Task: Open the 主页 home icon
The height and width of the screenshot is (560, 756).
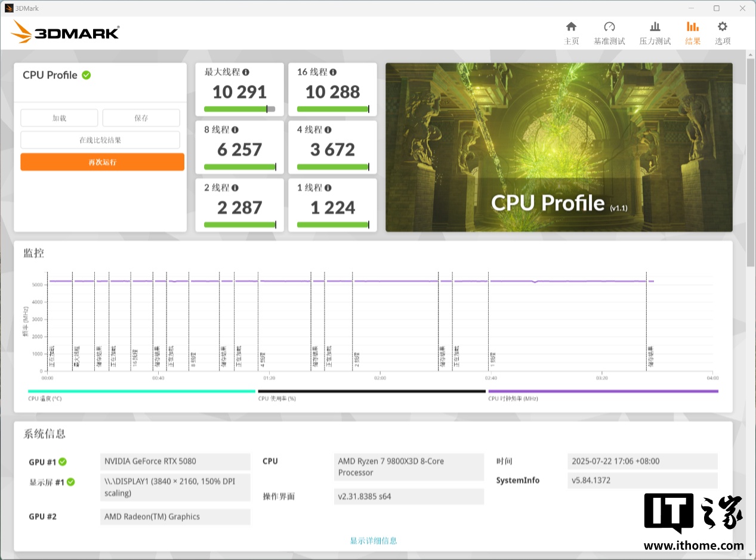Action: pos(571,27)
